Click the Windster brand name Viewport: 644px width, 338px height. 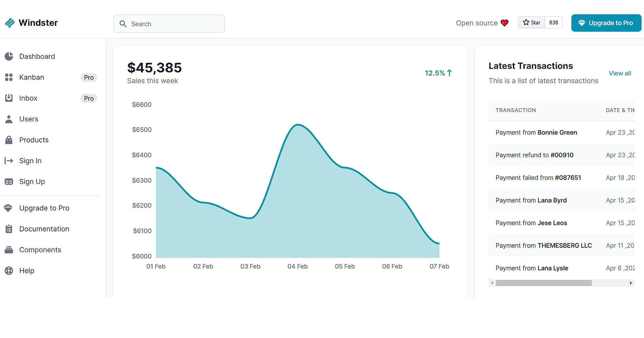click(x=38, y=23)
